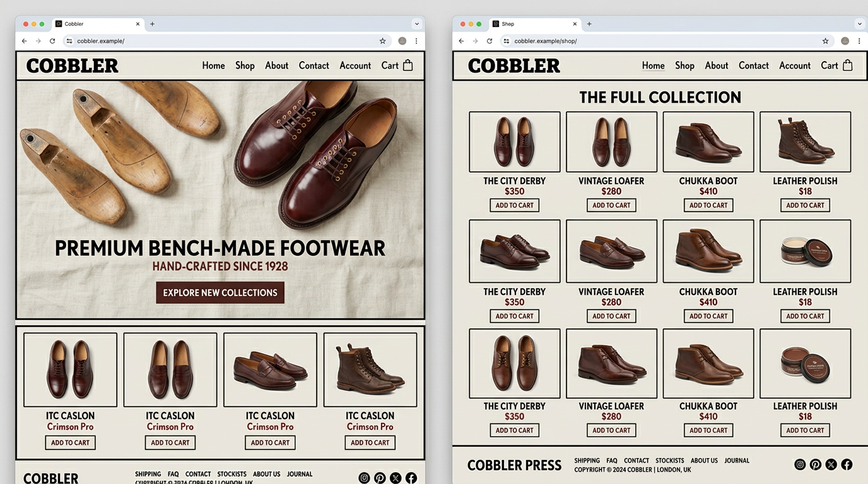Screen dimensions: 868x484
Task: Open the cart icon on the Cobbler homepage window
Action: [408, 66]
